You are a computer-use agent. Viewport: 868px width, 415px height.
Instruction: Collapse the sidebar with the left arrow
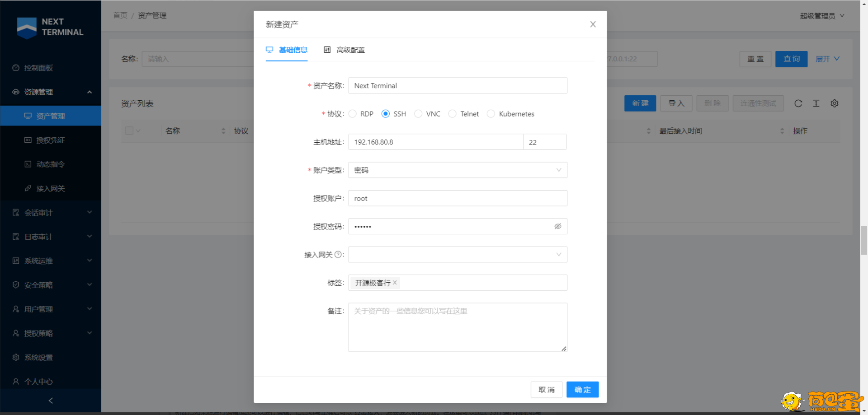[51, 401]
